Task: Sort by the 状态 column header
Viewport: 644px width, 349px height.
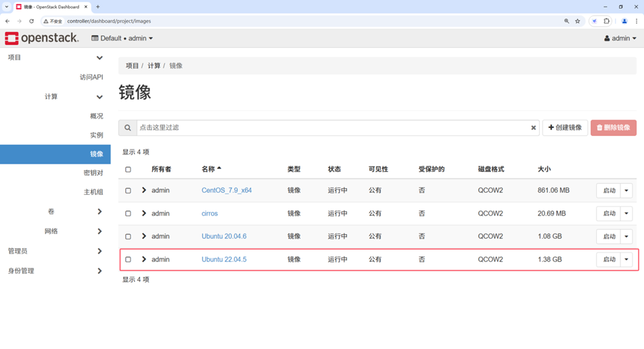Action: (x=334, y=169)
